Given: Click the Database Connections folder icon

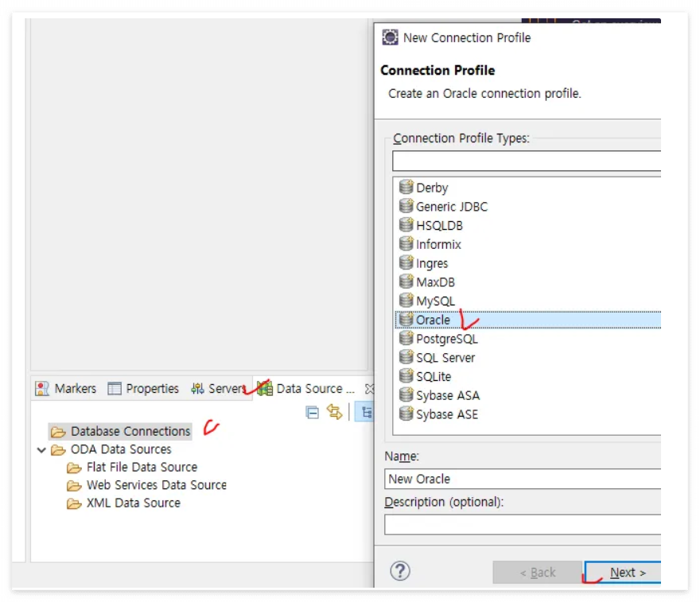Looking at the screenshot, I should [58, 432].
